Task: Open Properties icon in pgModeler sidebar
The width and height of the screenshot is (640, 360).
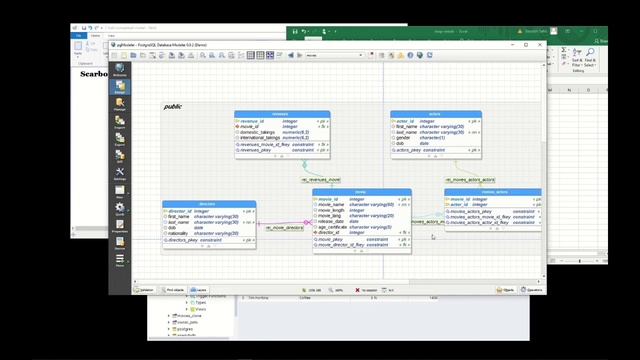Action: [x=120, y=226]
